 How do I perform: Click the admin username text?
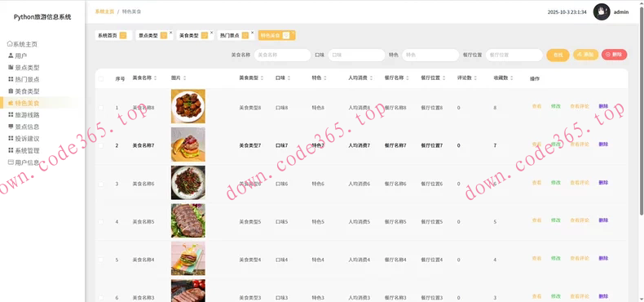click(621, 12)
